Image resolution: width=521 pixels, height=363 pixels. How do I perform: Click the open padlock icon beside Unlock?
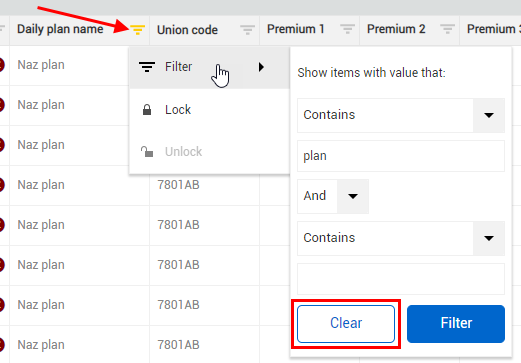tap(147, 152)
